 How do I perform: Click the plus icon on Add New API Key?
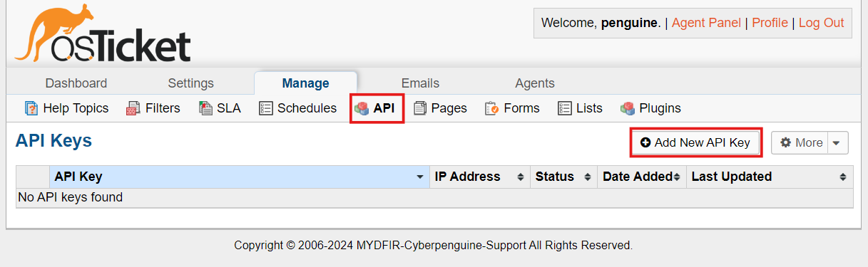coord(645,142)
